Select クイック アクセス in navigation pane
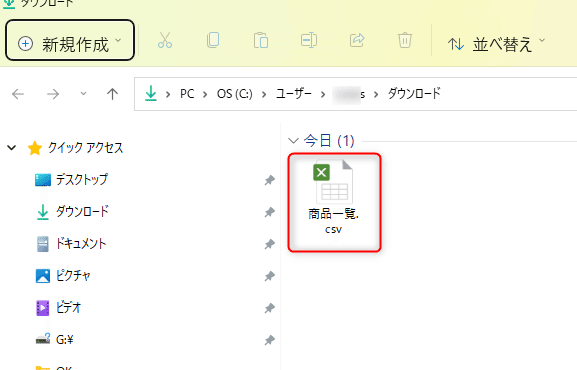 point(85,148)
